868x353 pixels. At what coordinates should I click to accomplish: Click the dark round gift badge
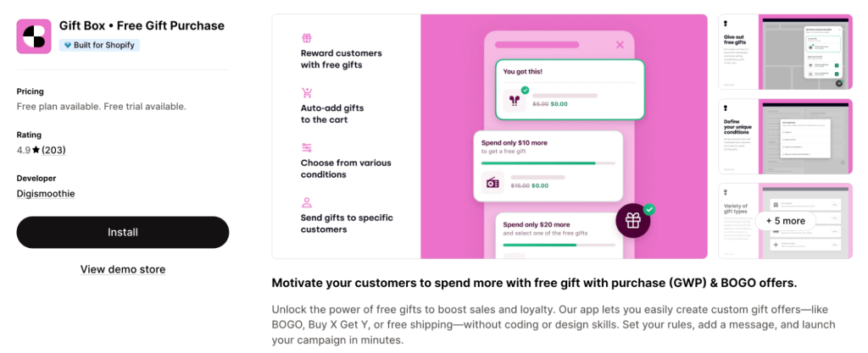[632, 221]
